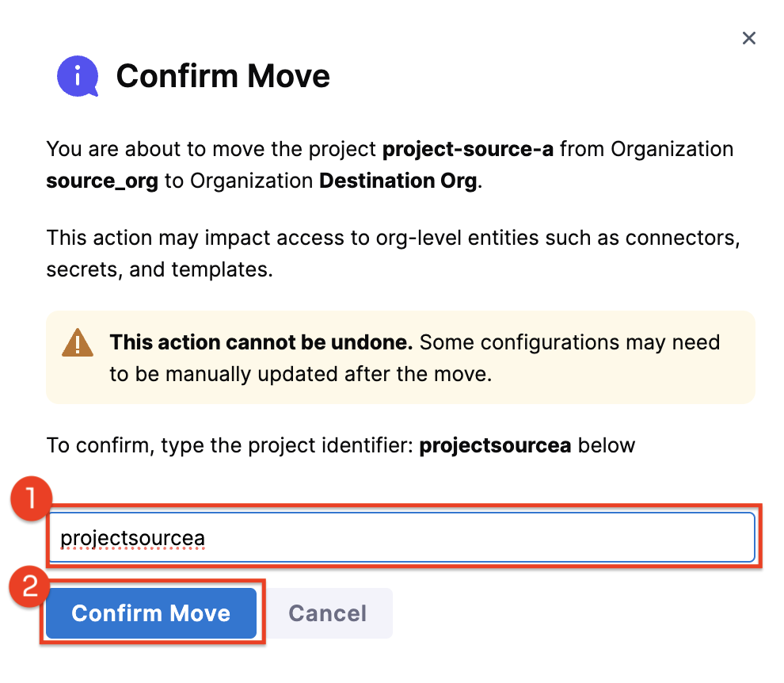The height and width of the screenshot is (683, 784).
Task: Click the bold project name project-source-a
Action: (467, 149)
